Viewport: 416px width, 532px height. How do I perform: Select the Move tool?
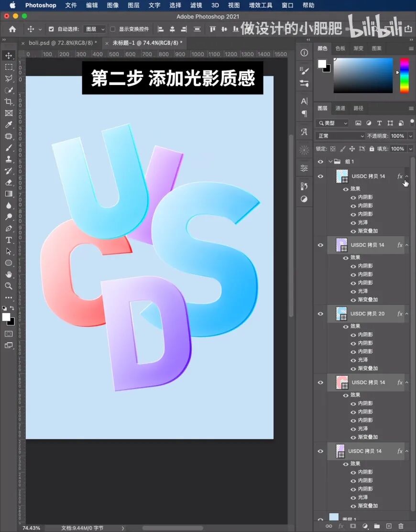(9, 55)
